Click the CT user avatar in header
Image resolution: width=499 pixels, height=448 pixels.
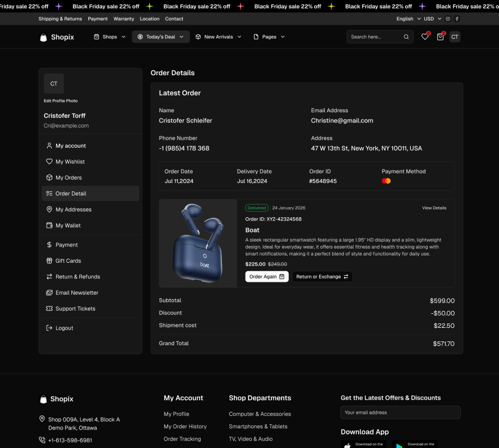tap(455, 37)
